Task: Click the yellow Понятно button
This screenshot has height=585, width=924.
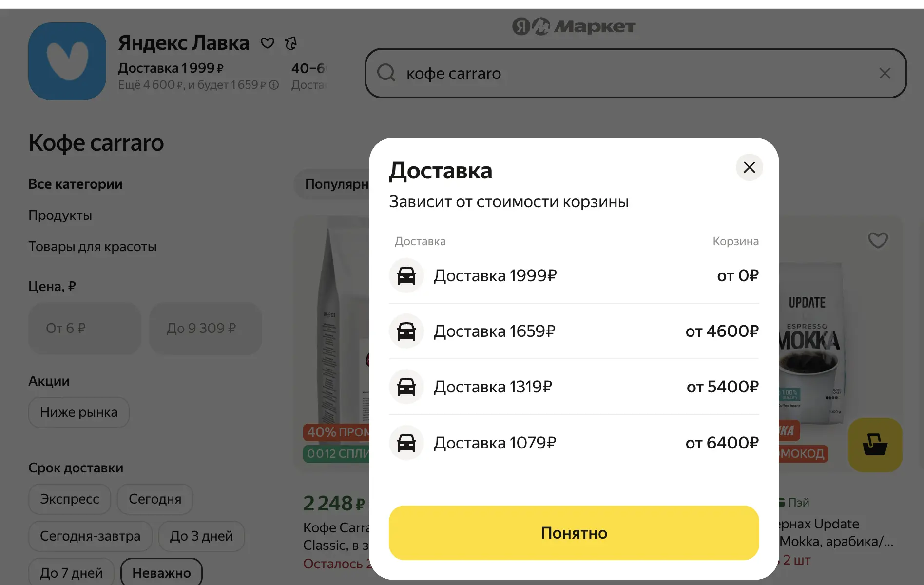Action: 574,533
